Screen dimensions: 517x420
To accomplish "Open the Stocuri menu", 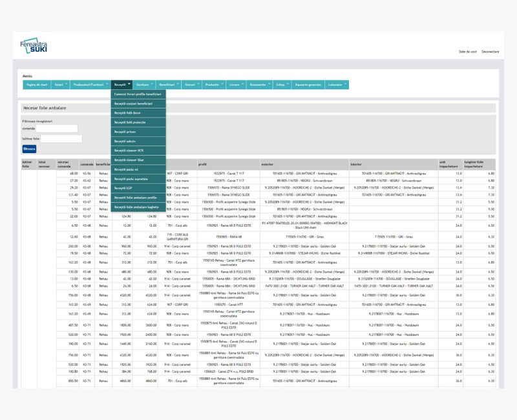I will [x=191, y=85].
